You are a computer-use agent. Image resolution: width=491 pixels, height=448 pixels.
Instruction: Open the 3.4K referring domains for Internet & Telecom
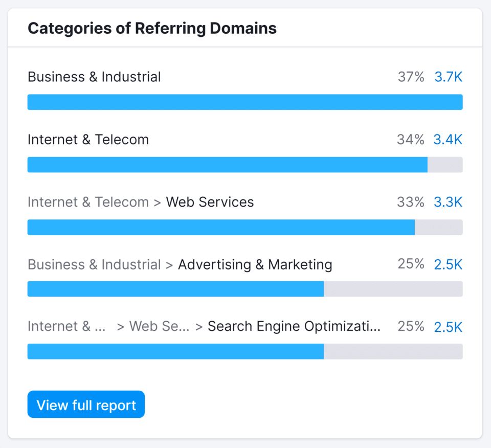tap(448, 139)
